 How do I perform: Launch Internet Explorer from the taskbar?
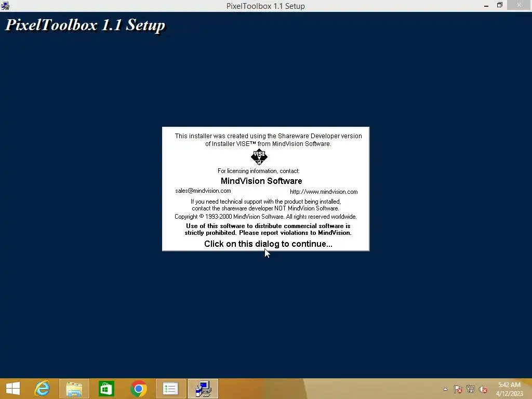tap(42, 389)
